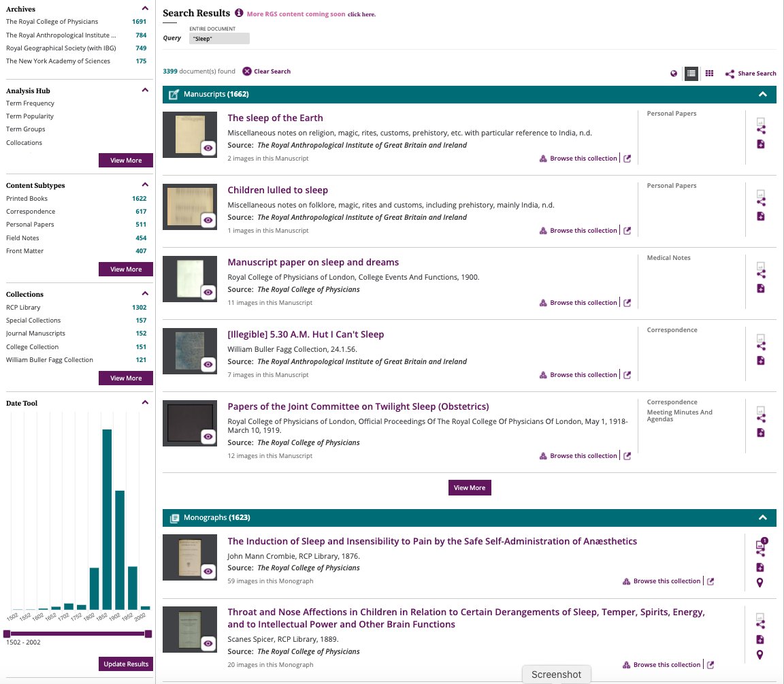Image resolution: width=784 pixels, height=684 pixels.
Task: Open Term Groups analysis
Action: [25, 129]
